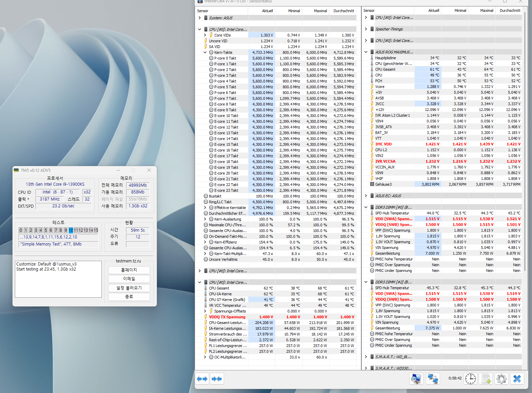
Task: Collapse the ASUS ROG MAXIMUS sensor group
Action: (x=366, y=52)
